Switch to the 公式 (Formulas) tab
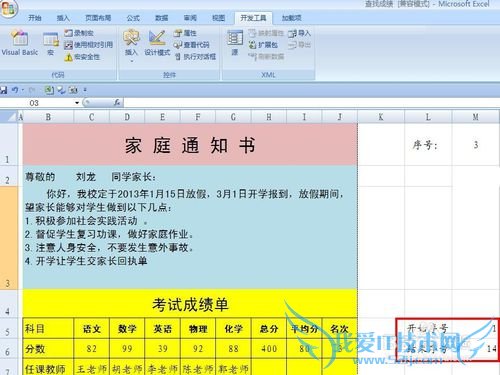The image size is (500, 375). 133,18
